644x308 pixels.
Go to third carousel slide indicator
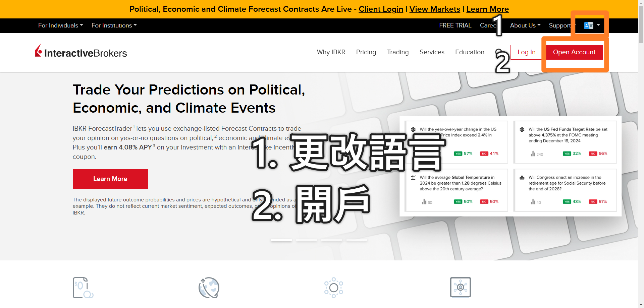point(332,240)
